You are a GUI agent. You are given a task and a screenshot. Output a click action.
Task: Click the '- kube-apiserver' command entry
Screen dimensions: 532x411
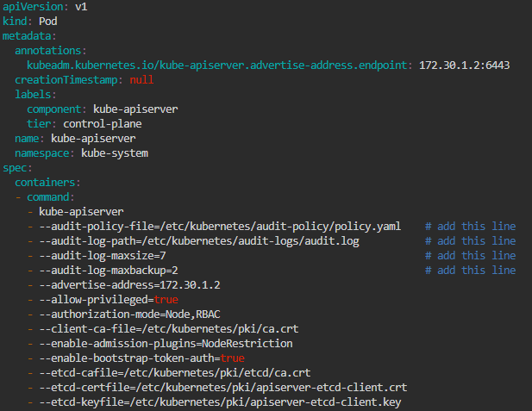76,212
